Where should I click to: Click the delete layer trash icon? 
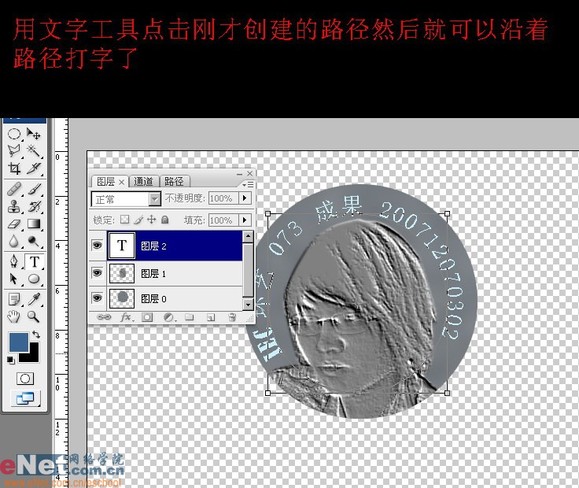click(232, 317)
